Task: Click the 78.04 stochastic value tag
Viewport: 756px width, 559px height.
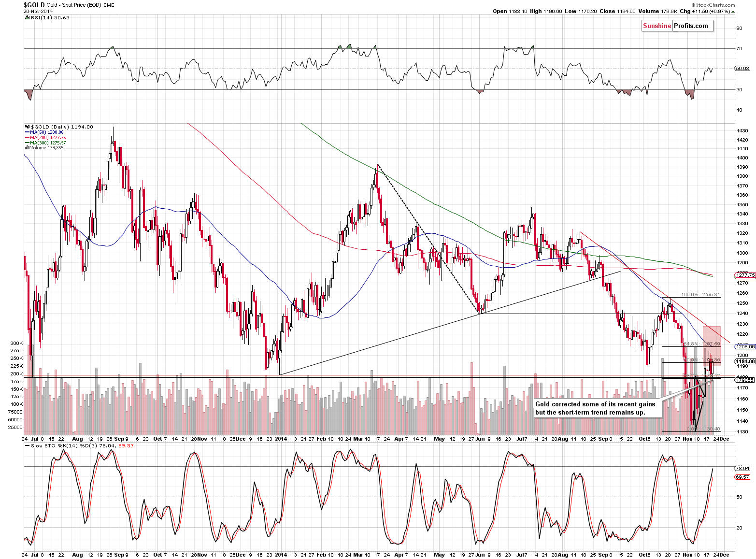Action: click(742, 468)
